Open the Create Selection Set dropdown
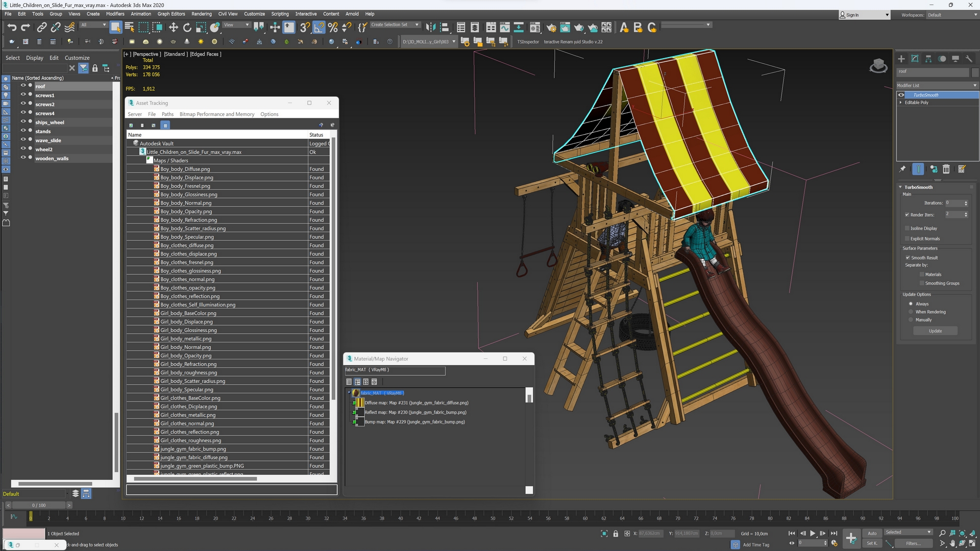980x551 pixels. [395, 25]
